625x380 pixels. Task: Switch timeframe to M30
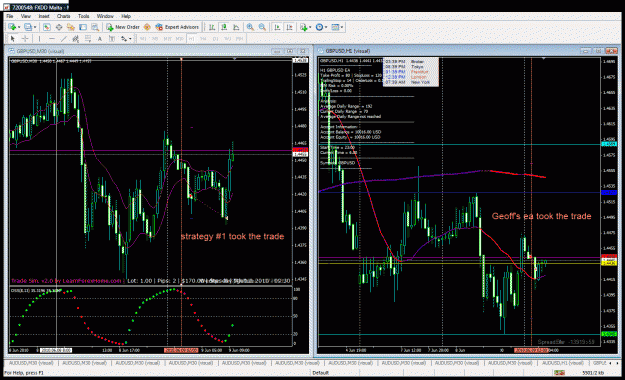179,39
